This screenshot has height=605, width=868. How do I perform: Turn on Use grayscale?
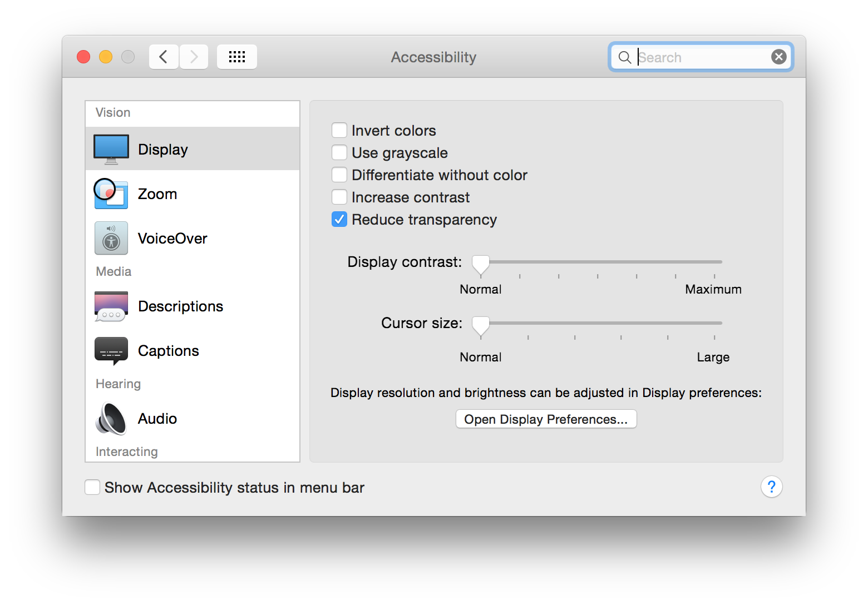coord(339,153)
